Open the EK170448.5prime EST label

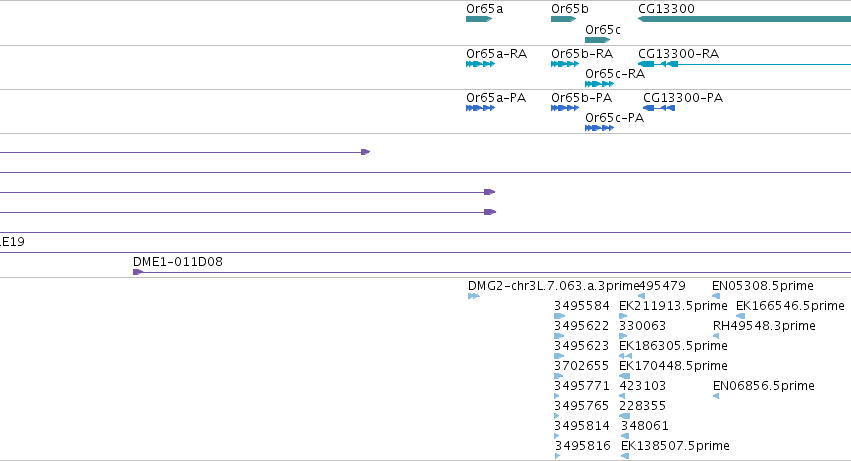click(673, 366)
